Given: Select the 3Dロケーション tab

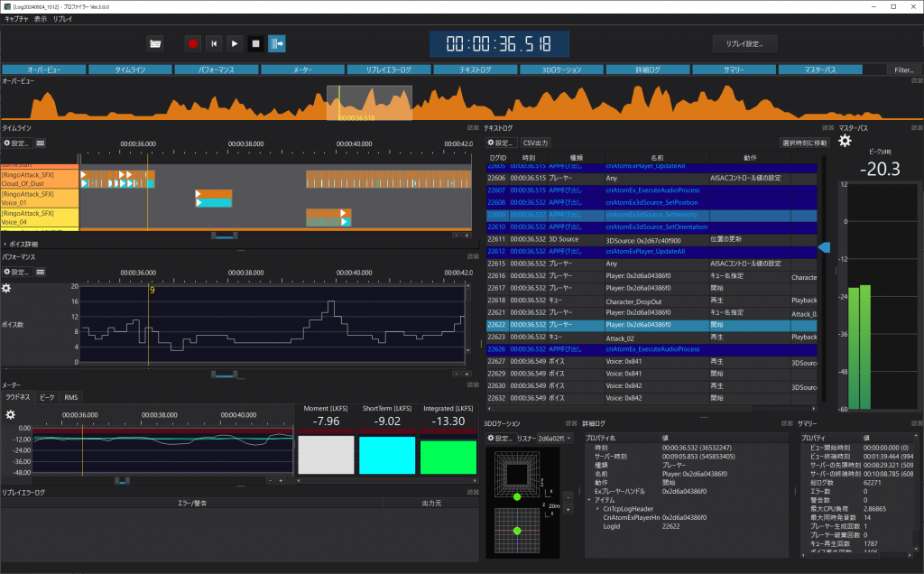Looking at the screenshot, I should [x=563, y=69].
